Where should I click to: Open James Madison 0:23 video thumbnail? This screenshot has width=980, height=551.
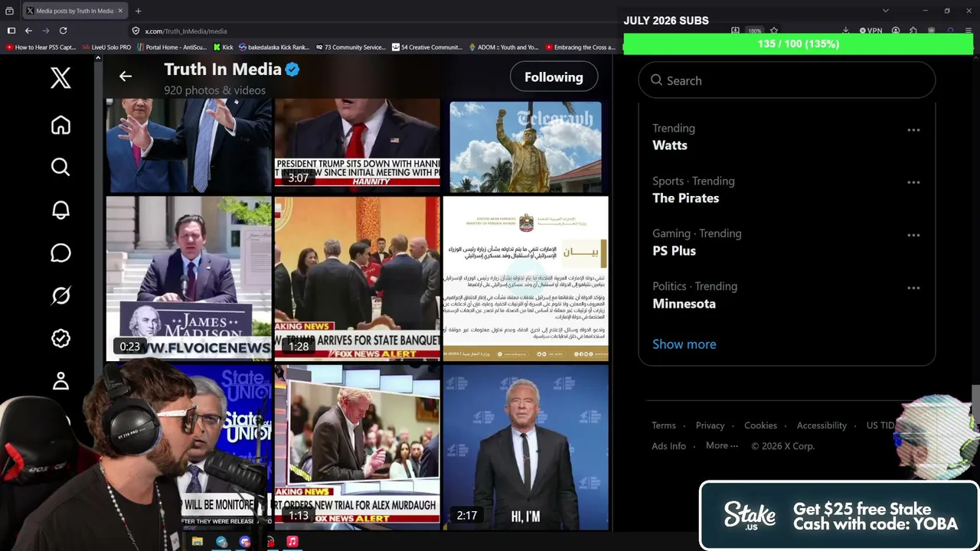click(188, 279)
